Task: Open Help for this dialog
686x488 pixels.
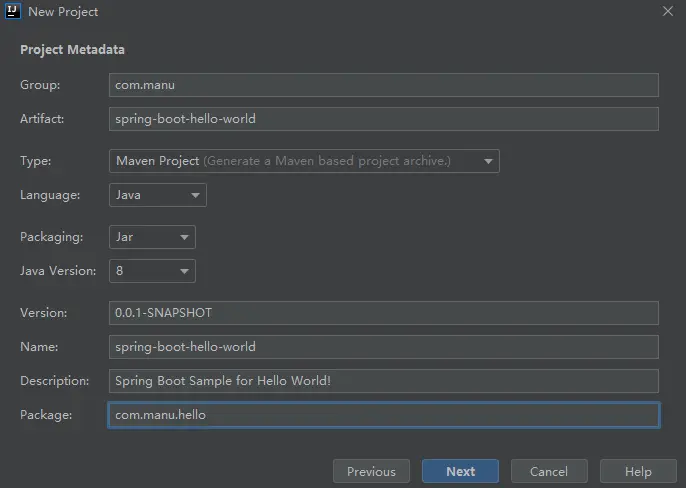Action: pyautogui.click(x=637, y=471)
